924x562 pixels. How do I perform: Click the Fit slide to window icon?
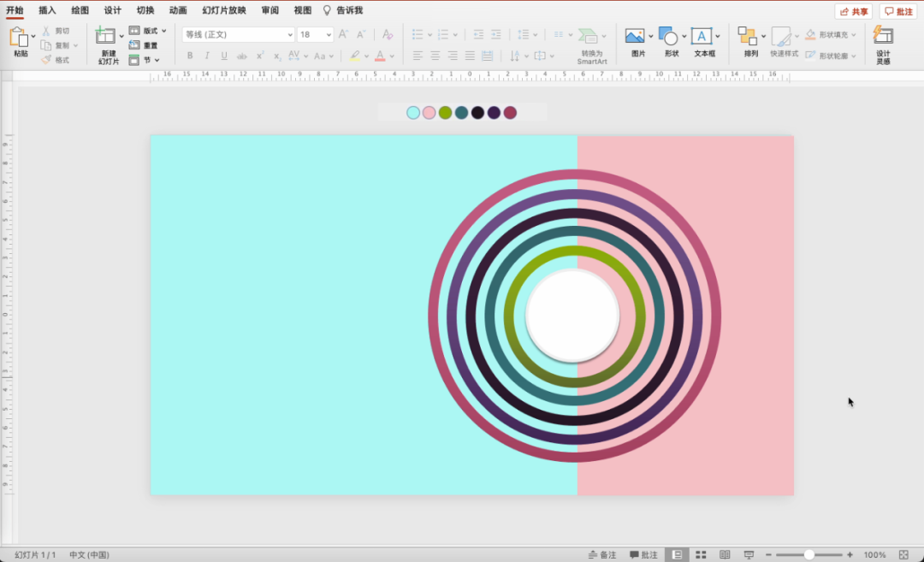903,555
